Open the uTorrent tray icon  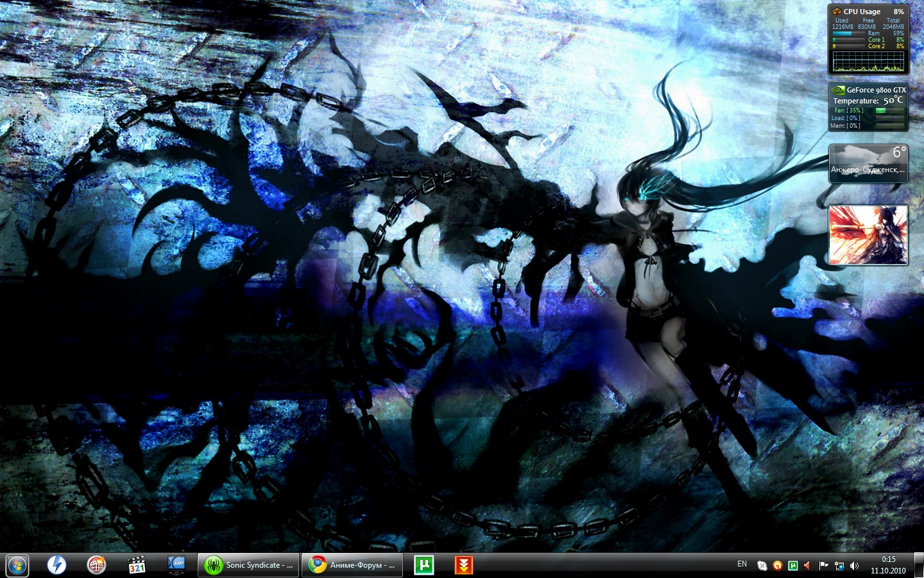pos(792,566)
